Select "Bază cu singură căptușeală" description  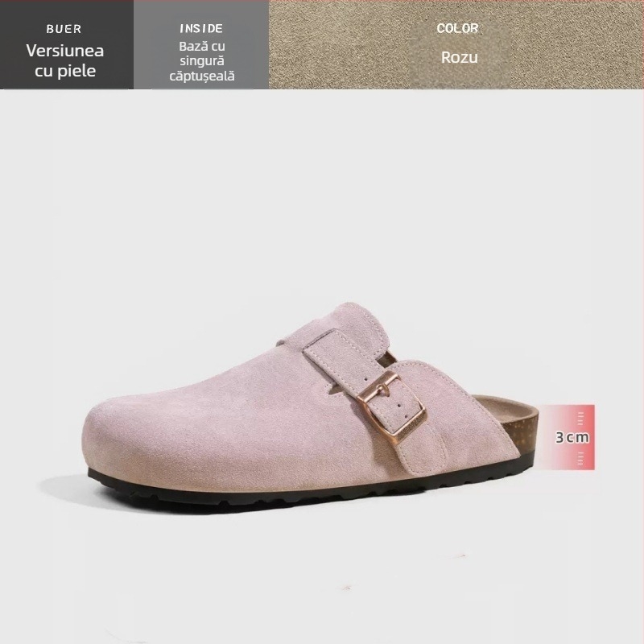(202, 61)
